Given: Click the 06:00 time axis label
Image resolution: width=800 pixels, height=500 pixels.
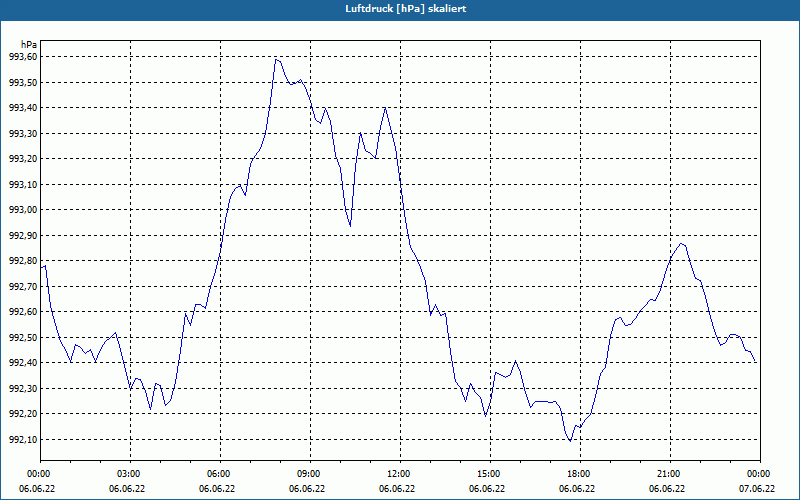Looking at the screenshot, I should tap(220, 473).
